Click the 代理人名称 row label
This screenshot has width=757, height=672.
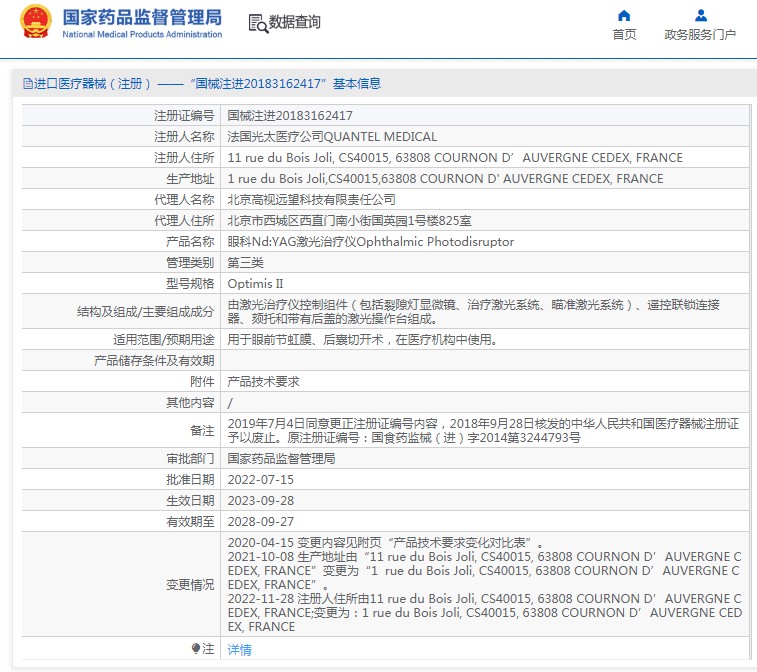(x=184, y=200)
